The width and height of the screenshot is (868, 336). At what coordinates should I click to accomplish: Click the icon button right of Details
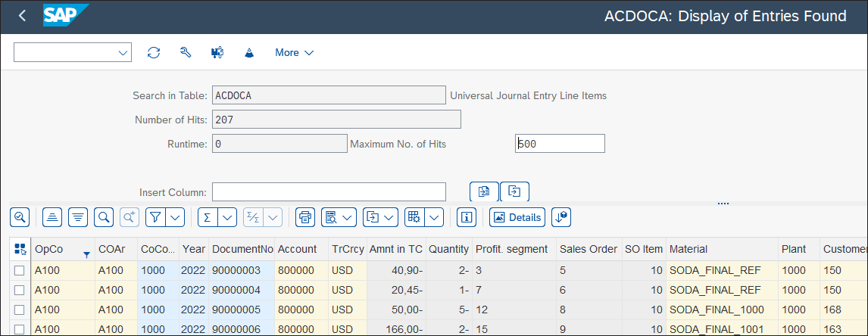tap(561, 217)
